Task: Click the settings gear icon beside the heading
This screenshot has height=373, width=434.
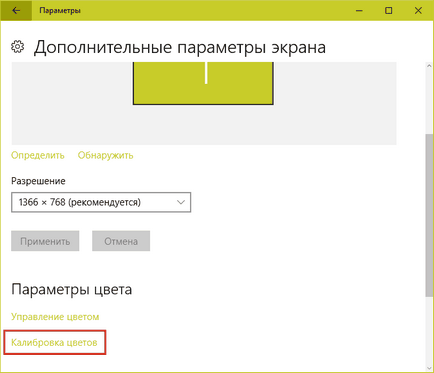Action: 18,47
